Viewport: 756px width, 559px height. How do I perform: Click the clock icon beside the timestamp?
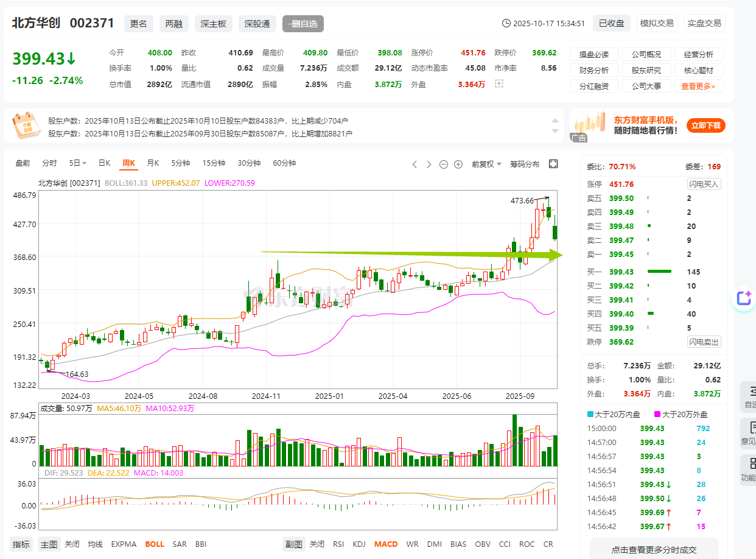click(506, 24)
